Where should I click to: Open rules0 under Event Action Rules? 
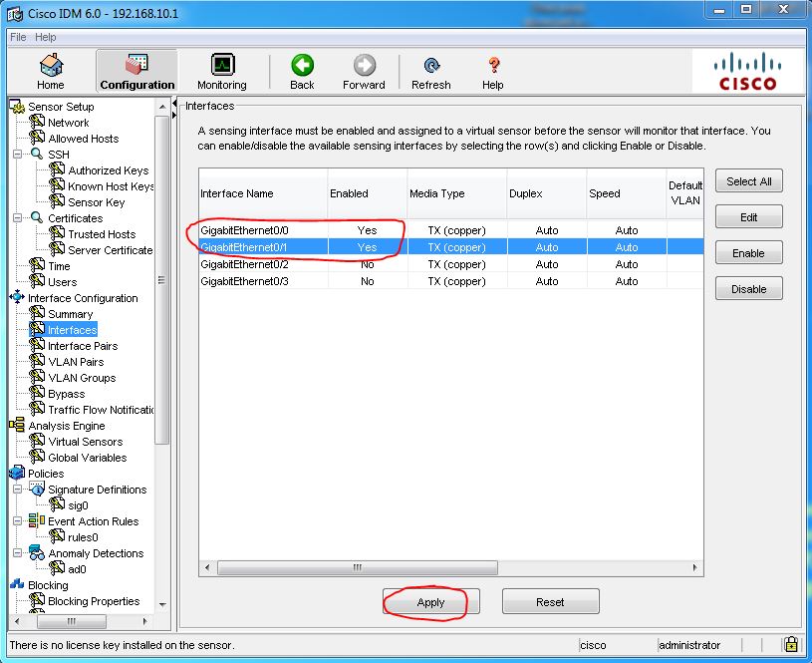pos(83,537)
